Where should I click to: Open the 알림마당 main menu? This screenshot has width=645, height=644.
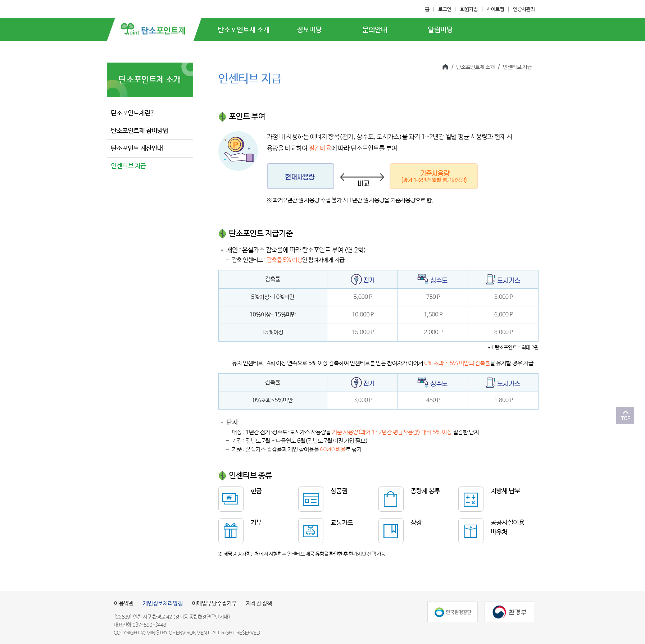point(440,29)
